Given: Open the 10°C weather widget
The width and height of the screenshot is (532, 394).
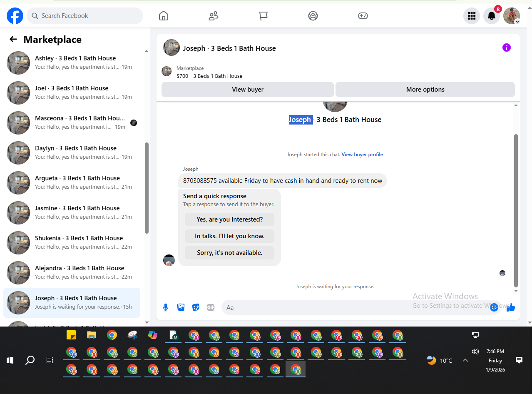Looking at the screenshot, I should click(x=440, y=360).
